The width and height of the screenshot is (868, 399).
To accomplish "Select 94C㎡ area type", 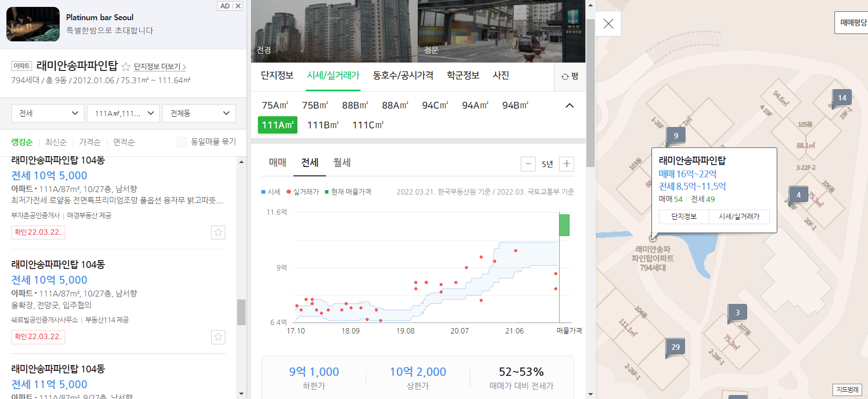I will [435, 105].
